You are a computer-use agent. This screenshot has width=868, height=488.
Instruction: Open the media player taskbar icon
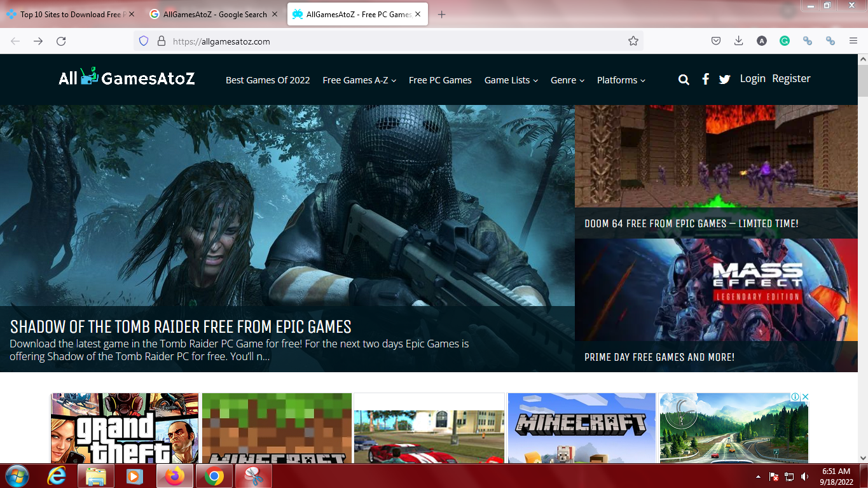click(x=135, y=476)
